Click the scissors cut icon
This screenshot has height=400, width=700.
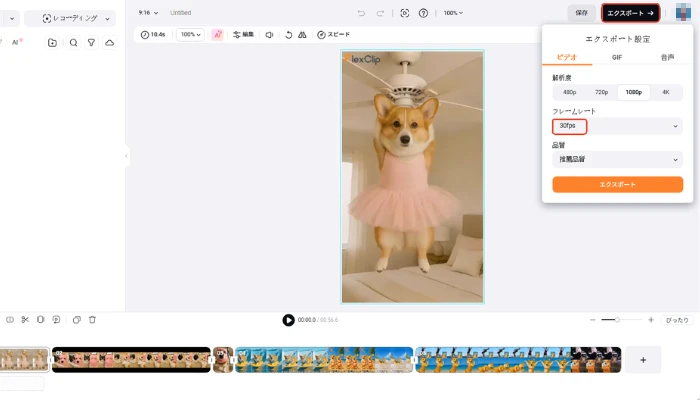pyautogui.click(x=25, y=320)
